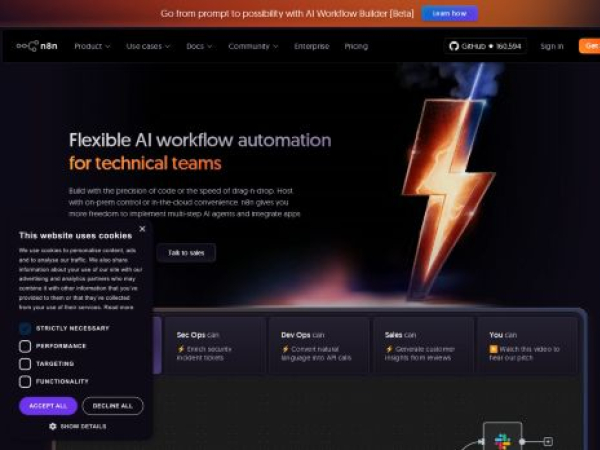Select the Dev Ops can card

[319, 346]
